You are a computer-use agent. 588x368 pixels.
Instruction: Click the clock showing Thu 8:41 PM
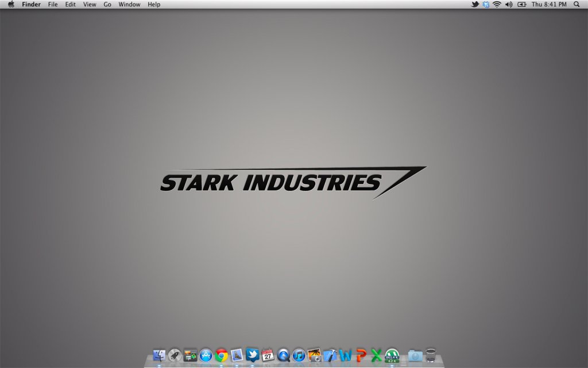click(549, 5)
